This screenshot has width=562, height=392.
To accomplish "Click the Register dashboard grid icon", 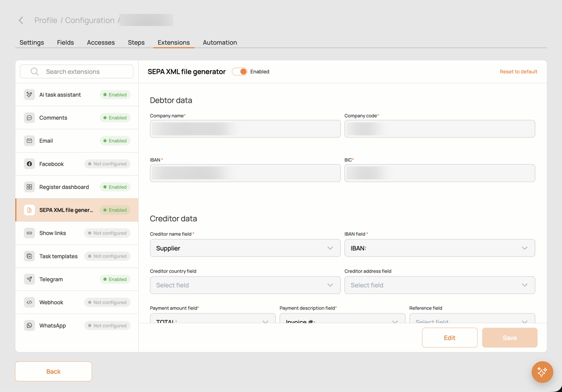I will tap(30, 187).
